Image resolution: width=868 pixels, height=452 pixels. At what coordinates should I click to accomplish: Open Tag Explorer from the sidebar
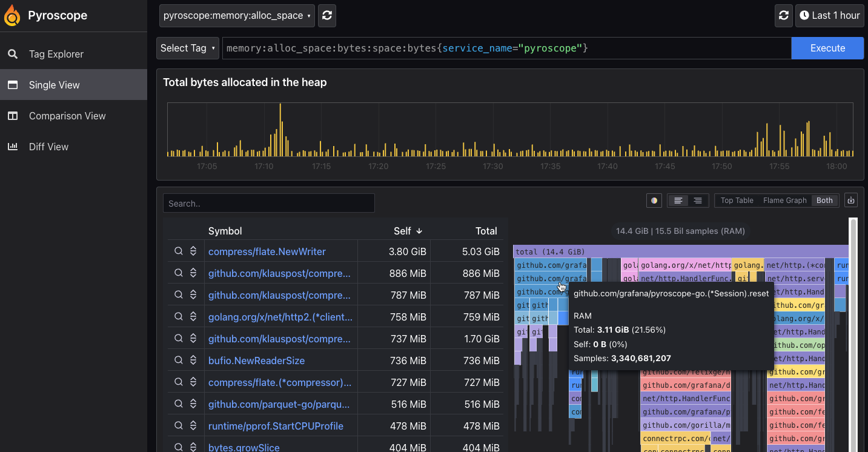pos(53,53)
